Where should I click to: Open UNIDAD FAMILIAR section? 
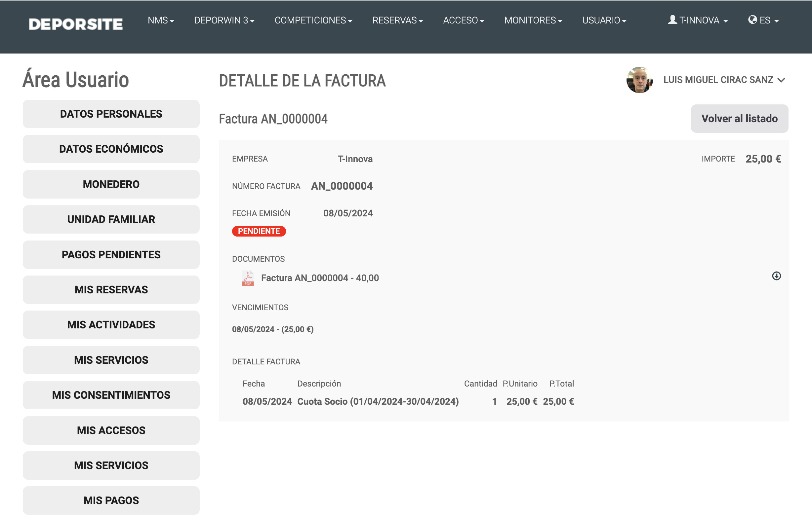coord(111,219)
